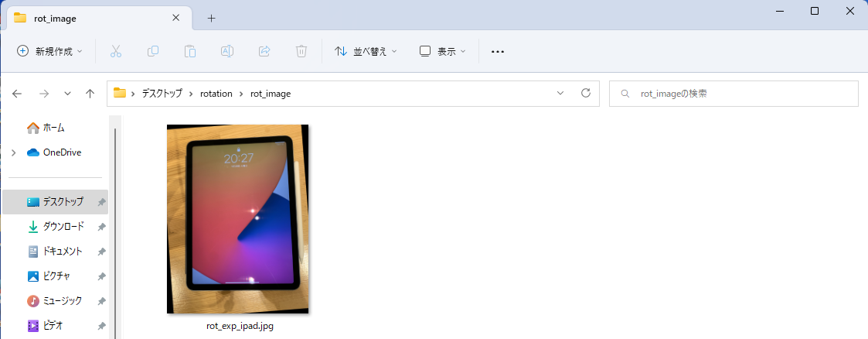Image resolution: width=868 pixels, height=339 pixels.
Task: Select the rot_image tab
Action: [100, 18]
